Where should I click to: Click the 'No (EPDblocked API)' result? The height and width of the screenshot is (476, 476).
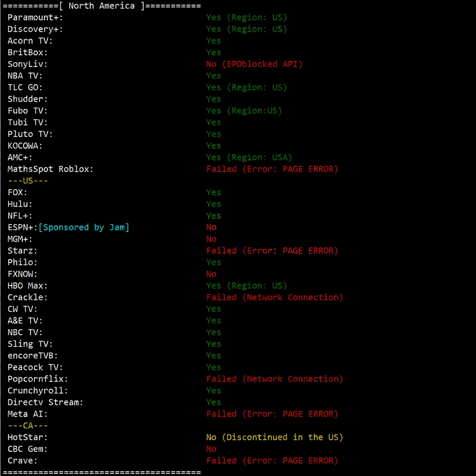coord(254,64)
